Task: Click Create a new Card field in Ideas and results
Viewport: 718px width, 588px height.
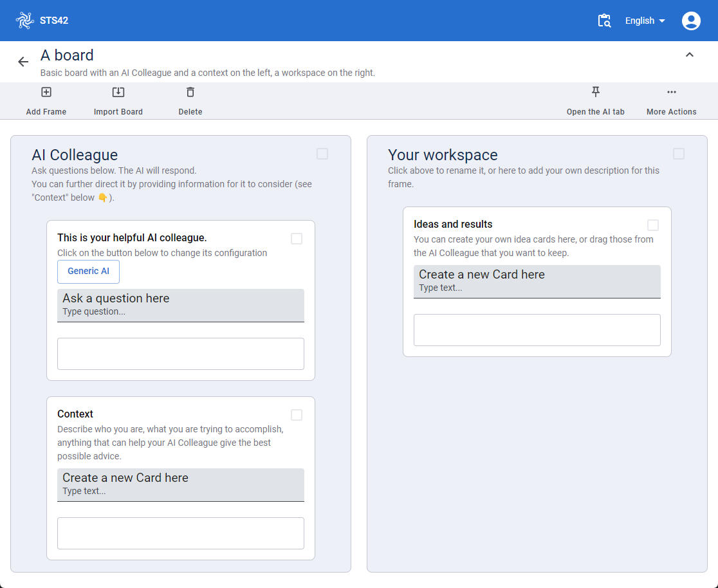Action: click(x=537, y=281)
